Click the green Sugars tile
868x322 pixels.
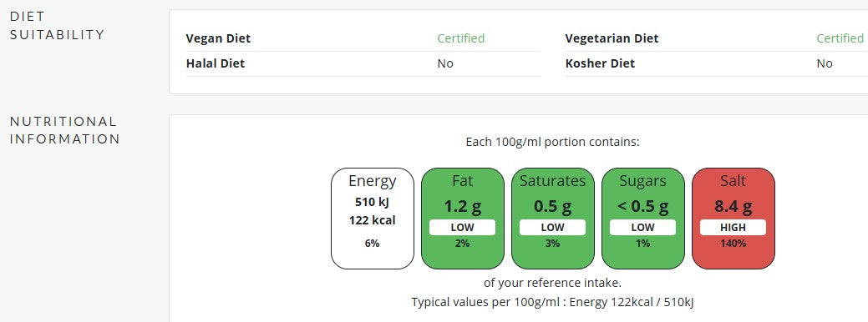pyautogui.click(x=642, y=219)
